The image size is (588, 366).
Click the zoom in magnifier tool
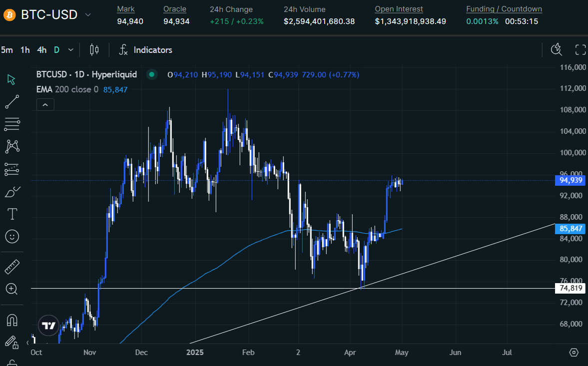pyautogui.click(x=11, y=289)
